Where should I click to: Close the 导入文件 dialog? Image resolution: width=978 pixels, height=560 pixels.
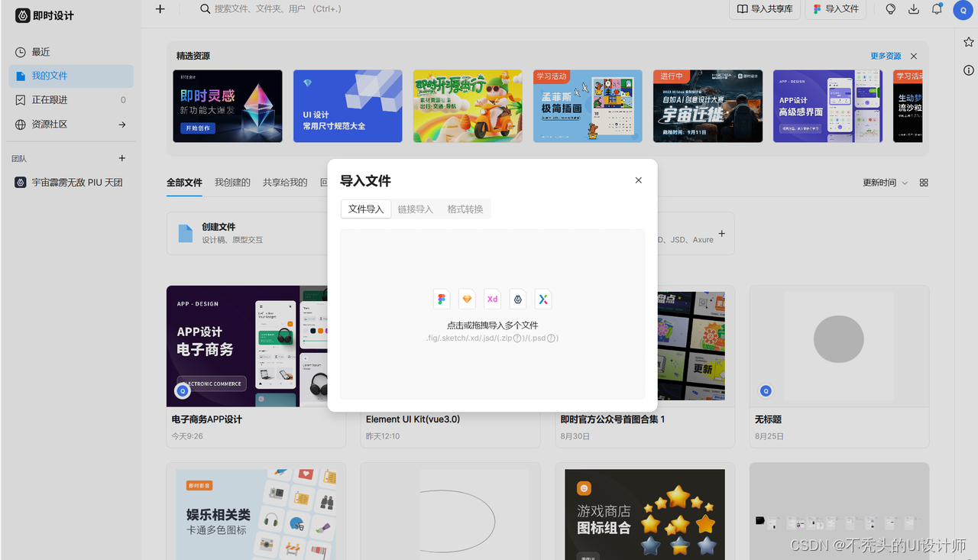pyautogui.click(x=639, y=180)
